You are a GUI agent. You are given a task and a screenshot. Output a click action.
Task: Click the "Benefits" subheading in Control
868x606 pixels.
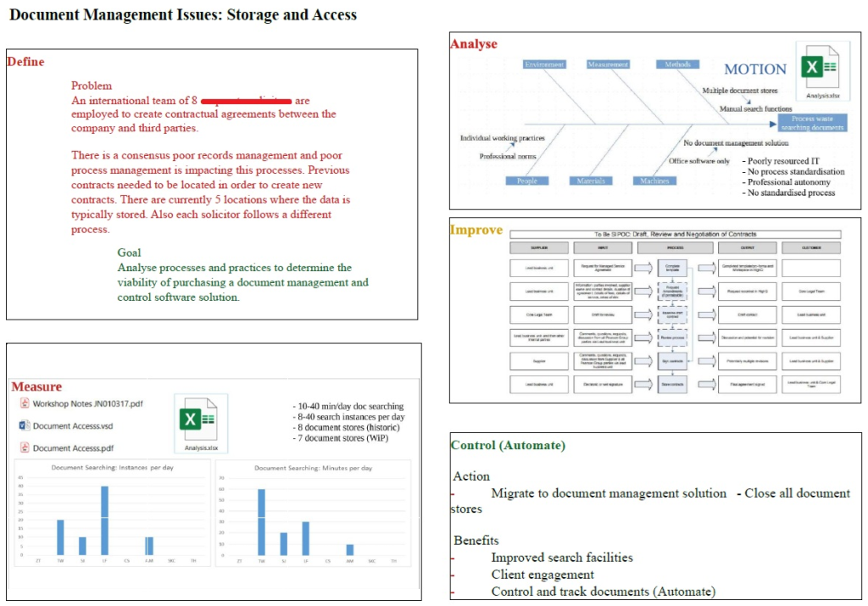coord(476,541)
